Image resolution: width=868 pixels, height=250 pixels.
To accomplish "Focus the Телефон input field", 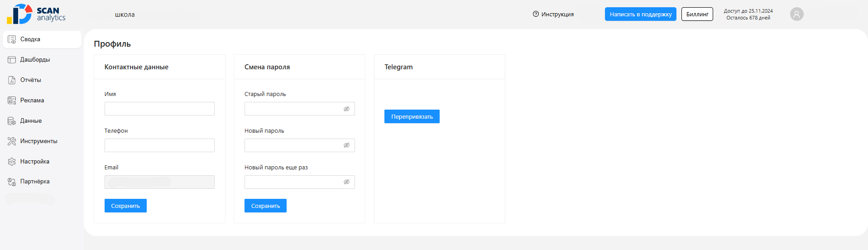I will point(159,145).
